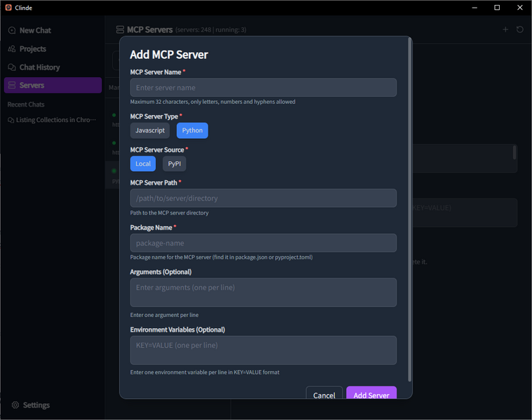Click the dialog vertical scrollbar

(x=409, y=210)
